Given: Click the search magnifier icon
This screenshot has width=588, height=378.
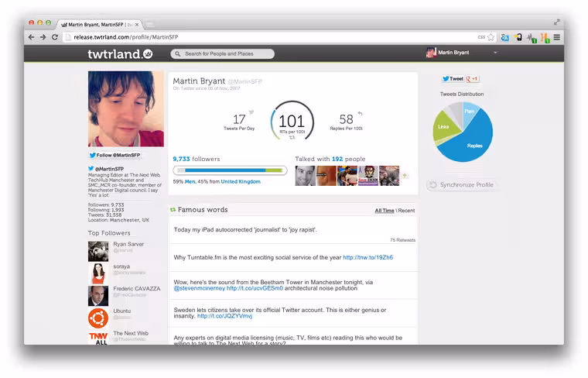Looking at the screenshot, I should [178, 53].
